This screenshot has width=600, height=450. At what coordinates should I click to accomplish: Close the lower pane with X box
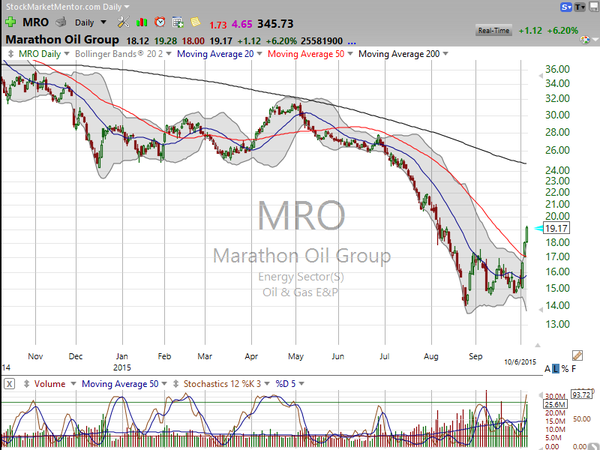(x=10, y=384)
